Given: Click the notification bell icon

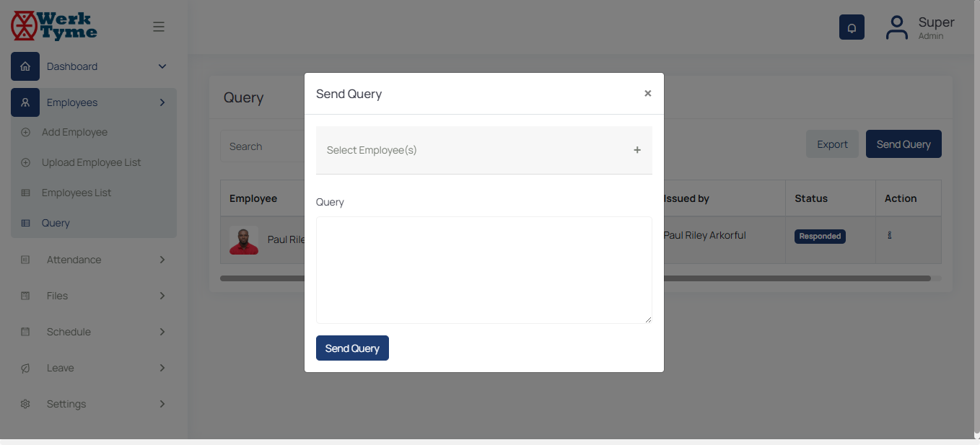Looking at the screenshot, I should 852,27.
